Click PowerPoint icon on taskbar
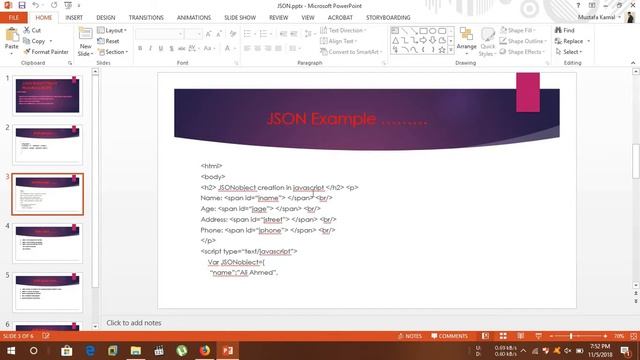The width and height of the screenshot is (640, 360). tap(228, 351)
